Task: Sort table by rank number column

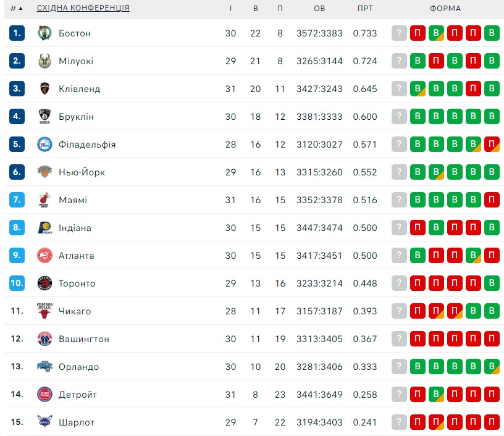Action: coord(17,9)
